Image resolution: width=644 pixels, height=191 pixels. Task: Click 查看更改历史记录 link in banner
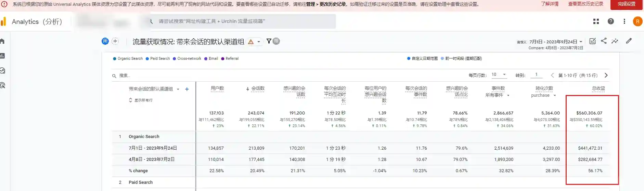point(586,4)
